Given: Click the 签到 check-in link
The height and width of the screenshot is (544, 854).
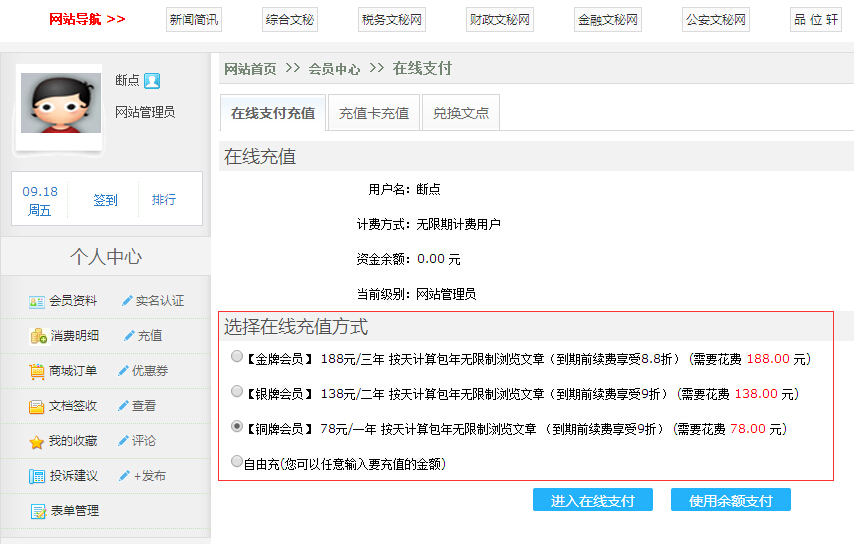Looking at the screenshot, I should pyautogui.click(x=105, y=200).
